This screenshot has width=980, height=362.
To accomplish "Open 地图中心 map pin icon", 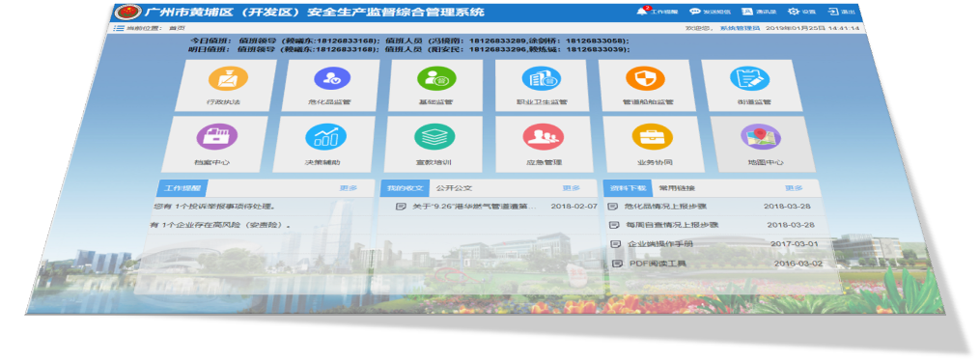I will tap(761, 137).
